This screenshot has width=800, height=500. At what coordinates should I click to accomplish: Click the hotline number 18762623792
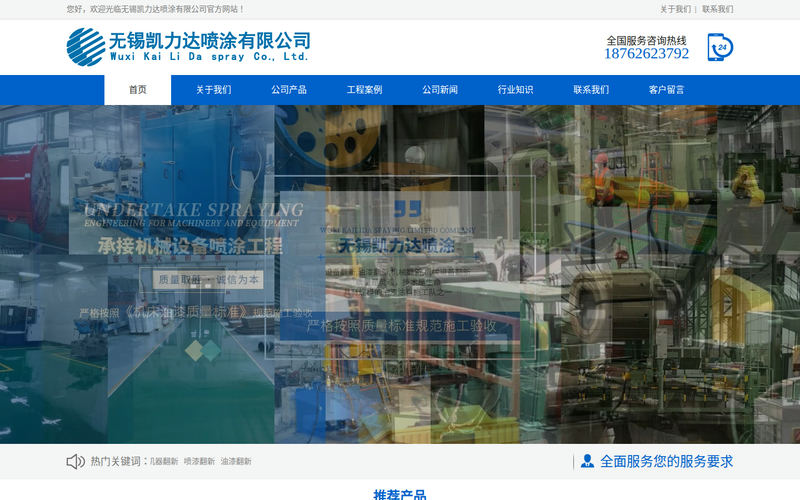[x=646, y=54]
